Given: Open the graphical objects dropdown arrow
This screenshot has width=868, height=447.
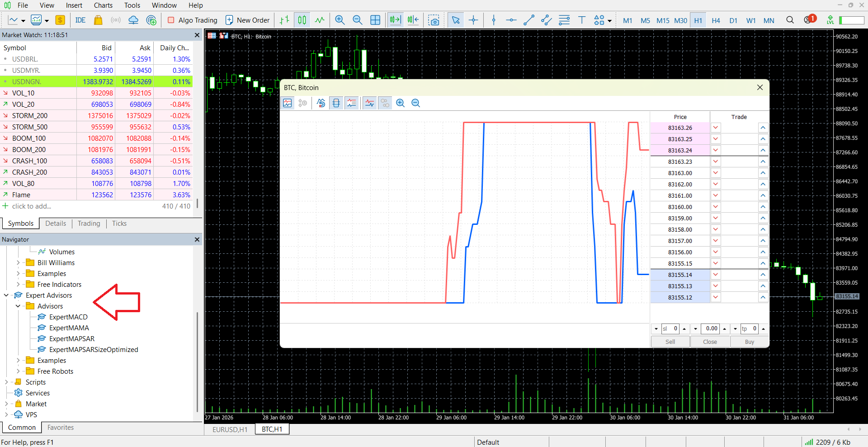Looking at the screenshot, I should pyautogui.click(x=609, y=20).
